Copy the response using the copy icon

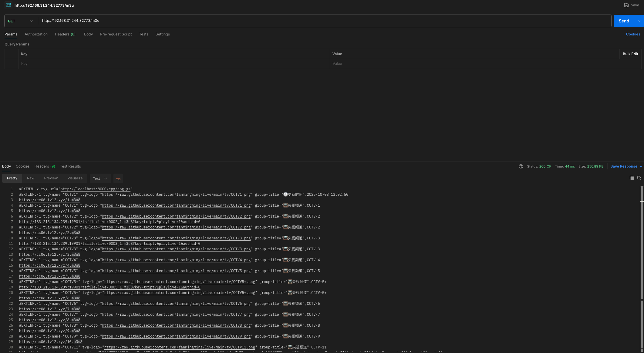[632, 178]
